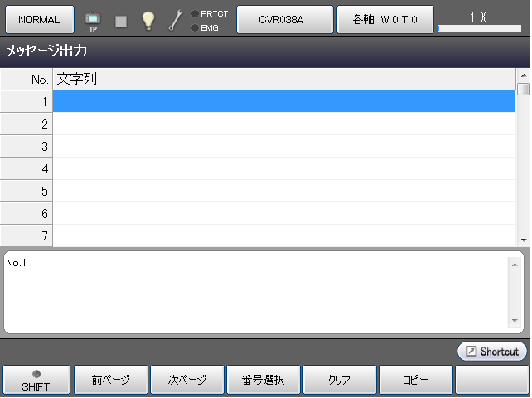Open the Shortcut menu
This screenshot has width=532, height=398.
(492, 352)
